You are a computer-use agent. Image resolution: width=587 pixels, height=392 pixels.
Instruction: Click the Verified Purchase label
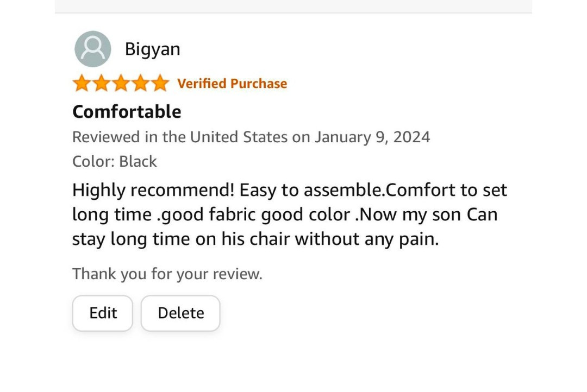tap(232, 84)
